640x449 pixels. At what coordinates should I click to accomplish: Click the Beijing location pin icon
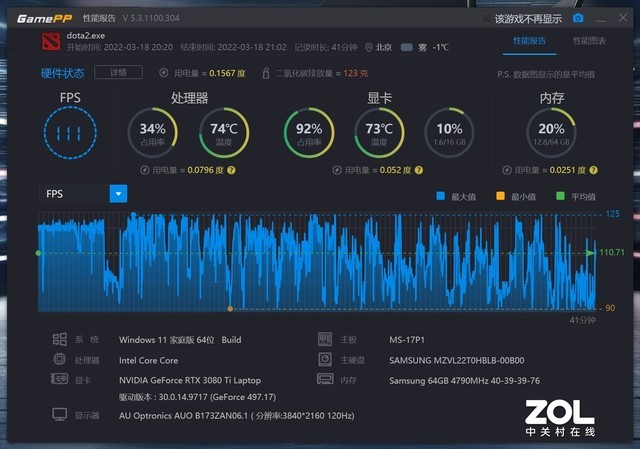pyautogui.click(x=369, y=48)
